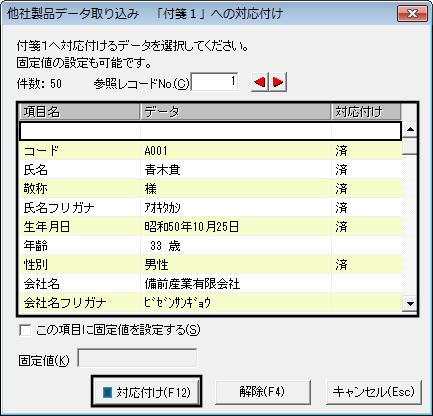
Task: Click the scrollbar down arrow in list
Action: pos(410,304)
